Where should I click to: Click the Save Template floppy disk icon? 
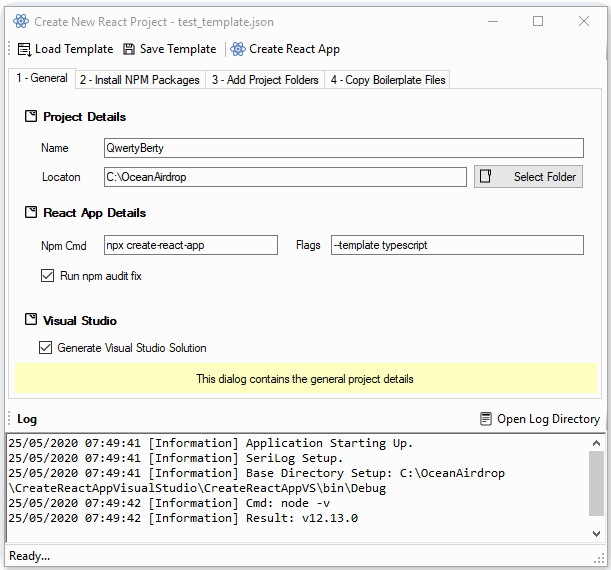129,49
